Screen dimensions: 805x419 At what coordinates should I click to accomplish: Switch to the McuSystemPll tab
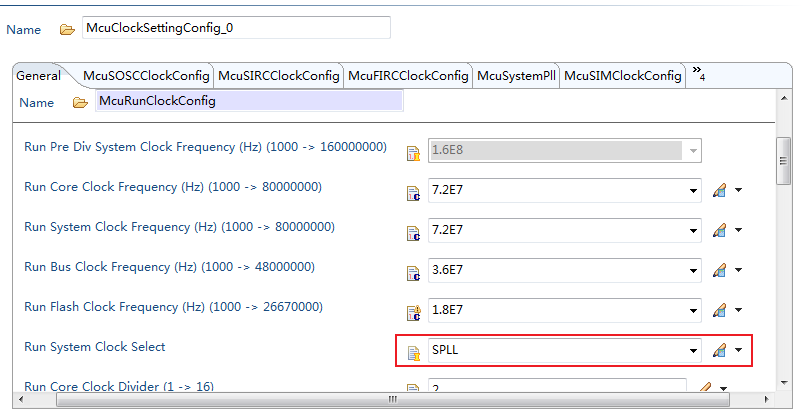coord(516,76)
